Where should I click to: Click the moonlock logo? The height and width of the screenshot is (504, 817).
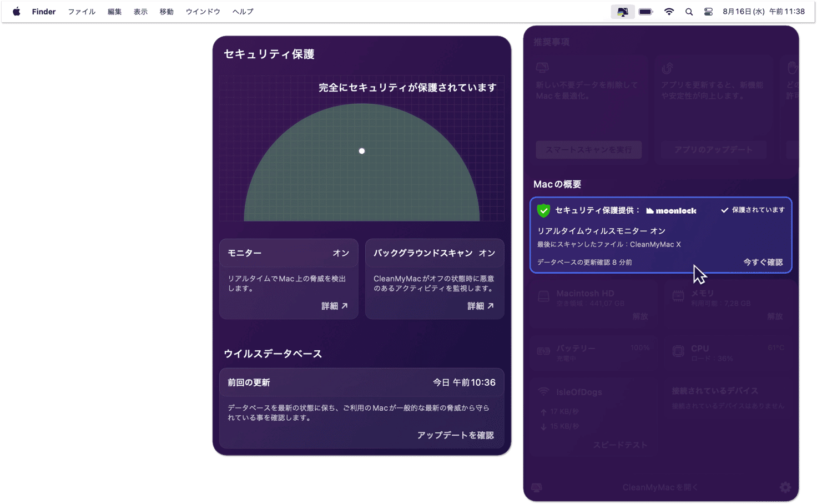(671, 211)
